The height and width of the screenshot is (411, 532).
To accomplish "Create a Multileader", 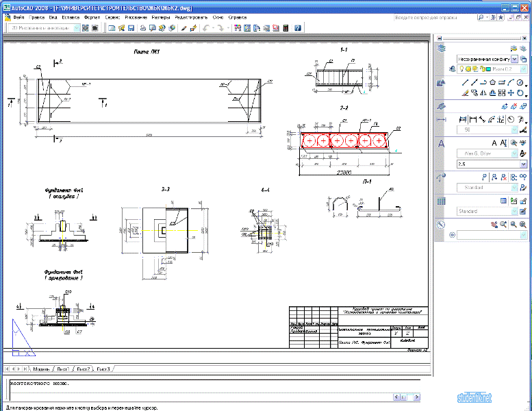I will pos(485,177).
